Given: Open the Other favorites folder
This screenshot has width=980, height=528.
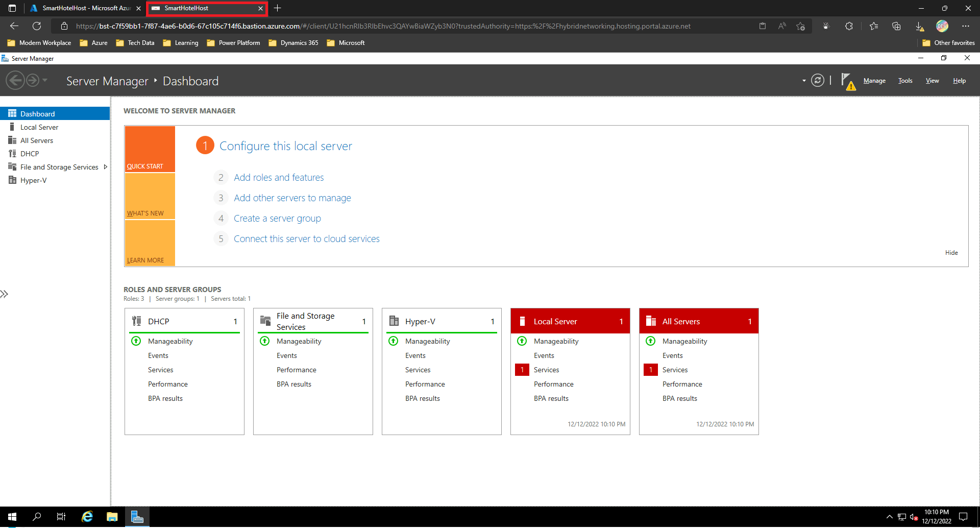Looking at the screenshot, I should [949, 43].
